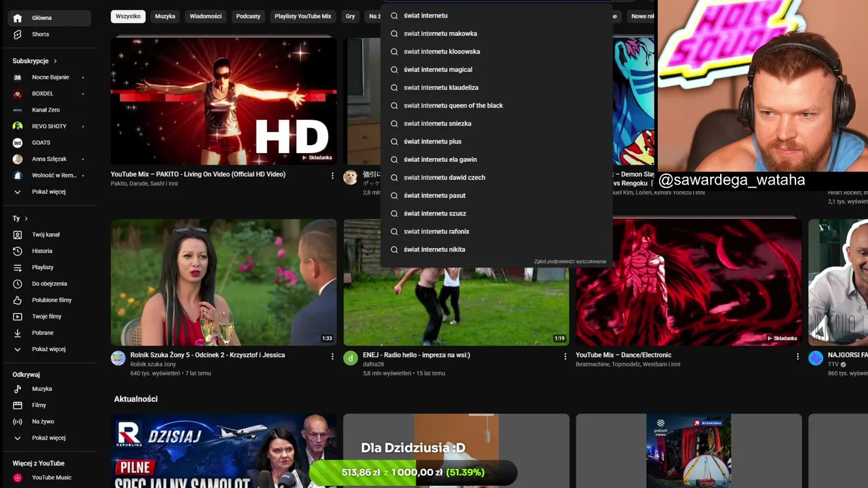Click the Historia clock icon

18,251
